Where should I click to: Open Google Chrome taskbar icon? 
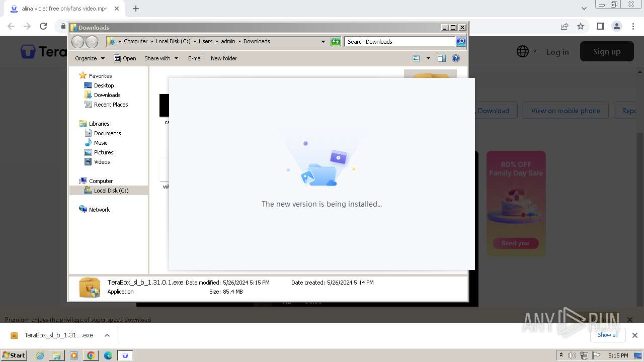click(91, 355)
